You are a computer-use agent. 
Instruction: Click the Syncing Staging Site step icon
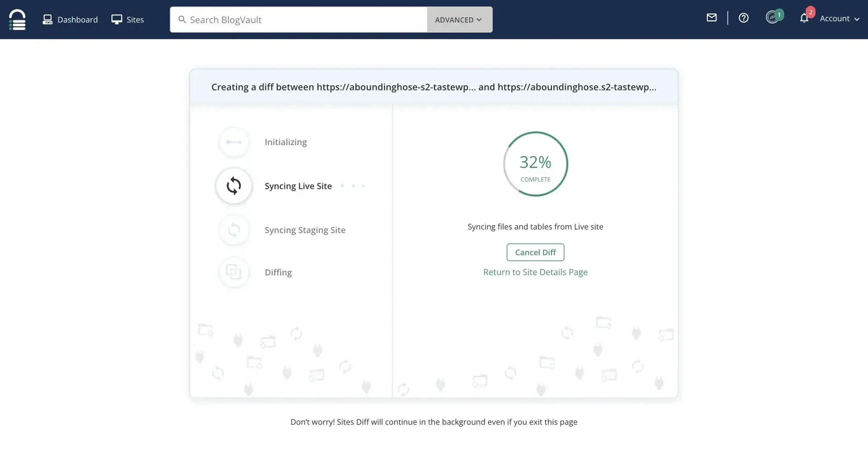(x=234, y=230)
